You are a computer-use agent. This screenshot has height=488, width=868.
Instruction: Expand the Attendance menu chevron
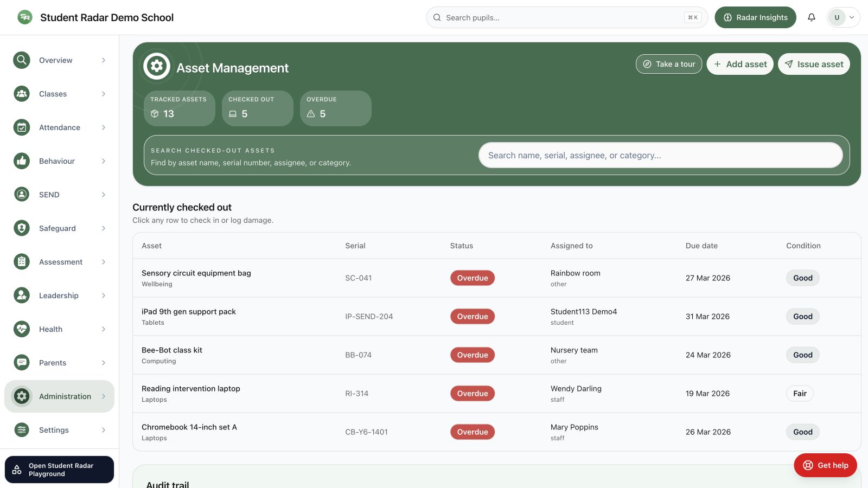104,127
